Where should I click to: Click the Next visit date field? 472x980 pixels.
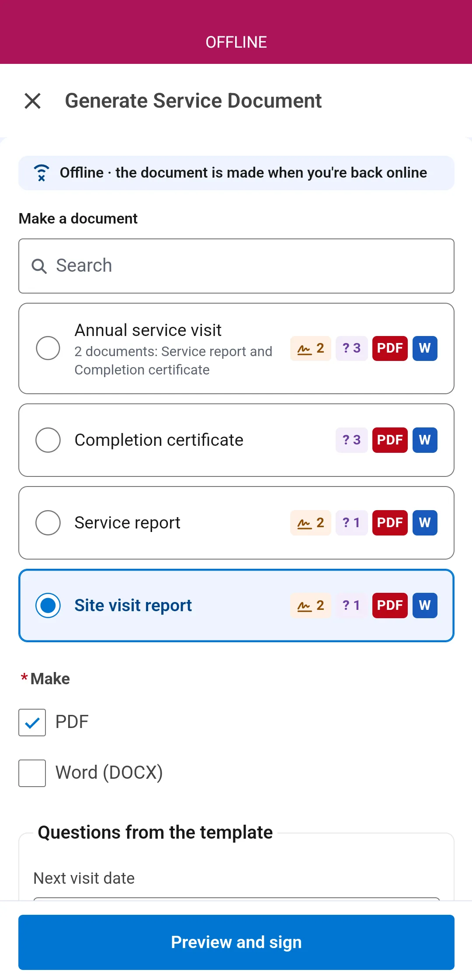(236, 899)
